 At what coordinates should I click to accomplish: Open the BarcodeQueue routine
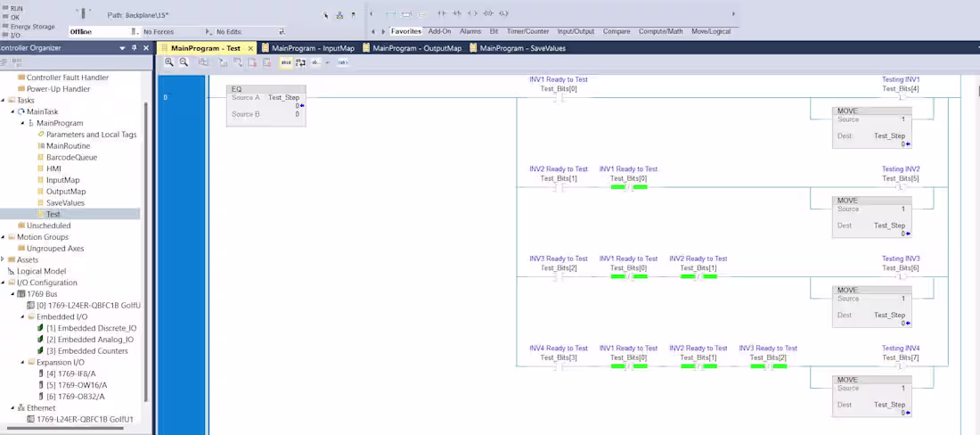click(x=71, y=157)
